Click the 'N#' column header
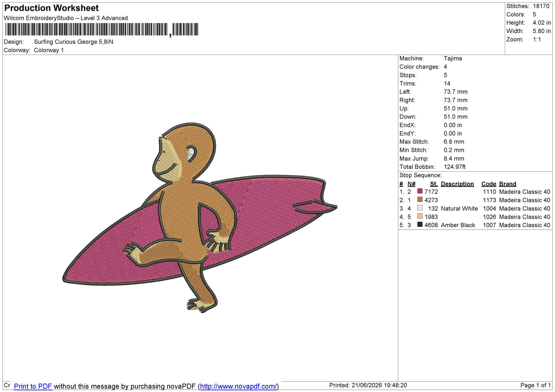This screenshot has width=555, height=392. pos(411,184)
